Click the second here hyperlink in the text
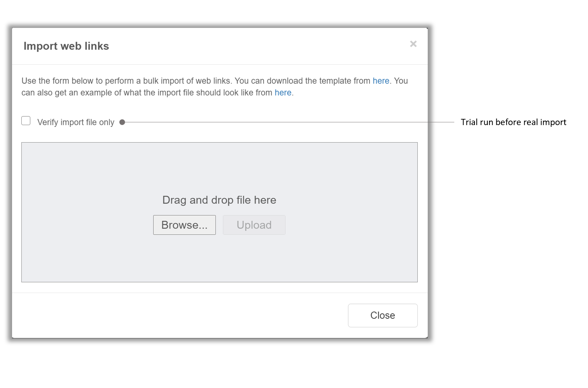Image resolution: width=588 pixels, height=388 pixels. coord(282,92)
